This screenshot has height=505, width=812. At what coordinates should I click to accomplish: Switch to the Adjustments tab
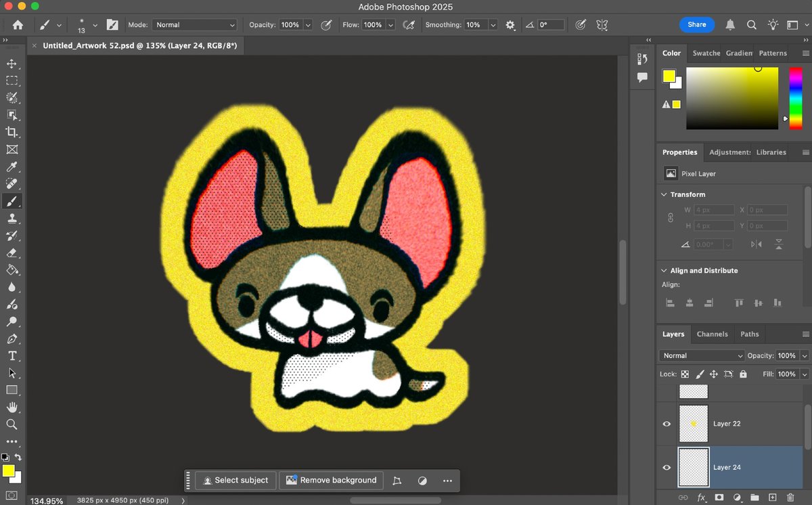[x=729, y=152]
